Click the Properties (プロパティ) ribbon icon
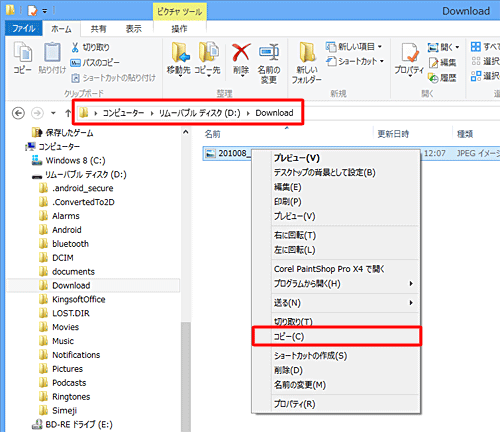Screen dimensions: 500x432 409,53
